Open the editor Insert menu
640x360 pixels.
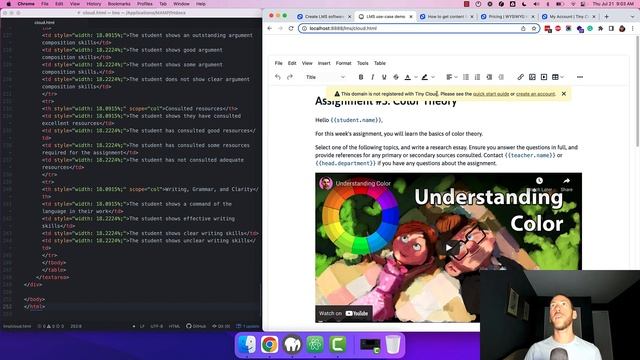[324, 63]
